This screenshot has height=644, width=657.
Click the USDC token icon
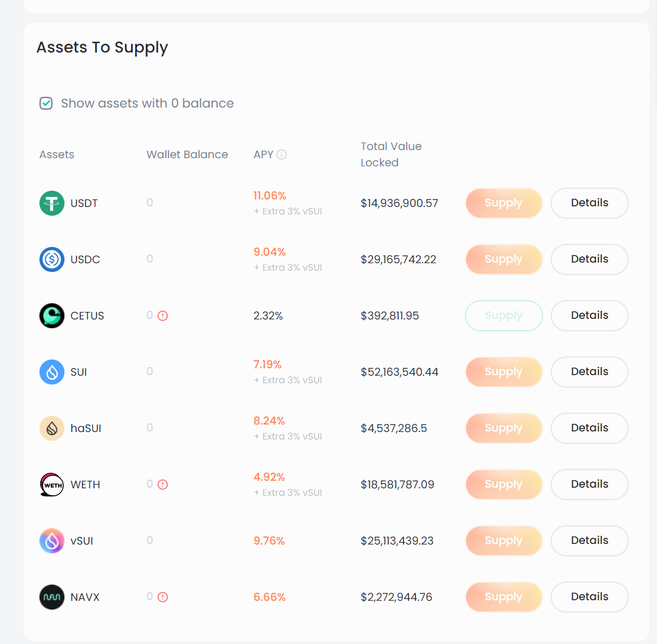pos(52,259)
